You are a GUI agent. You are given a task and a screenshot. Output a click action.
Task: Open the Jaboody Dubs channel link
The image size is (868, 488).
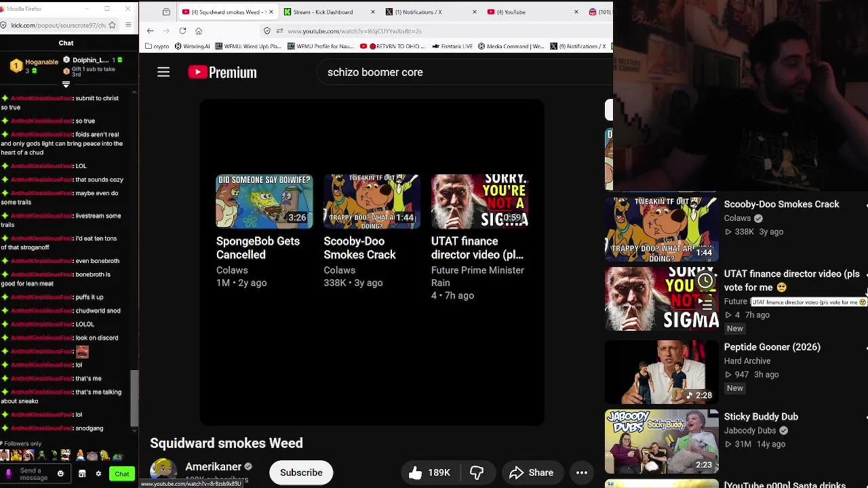coord(749,430)
